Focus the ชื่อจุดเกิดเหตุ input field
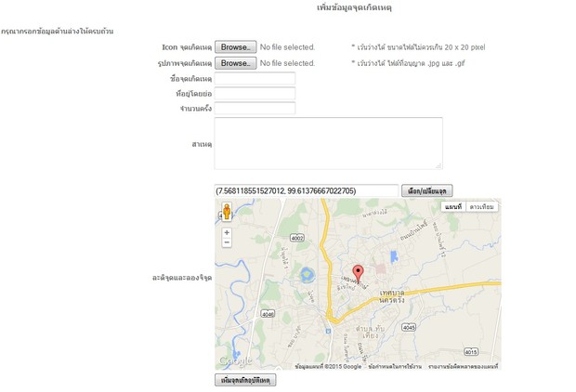Screen dimensions: 576x392 [x=255, y=79]
